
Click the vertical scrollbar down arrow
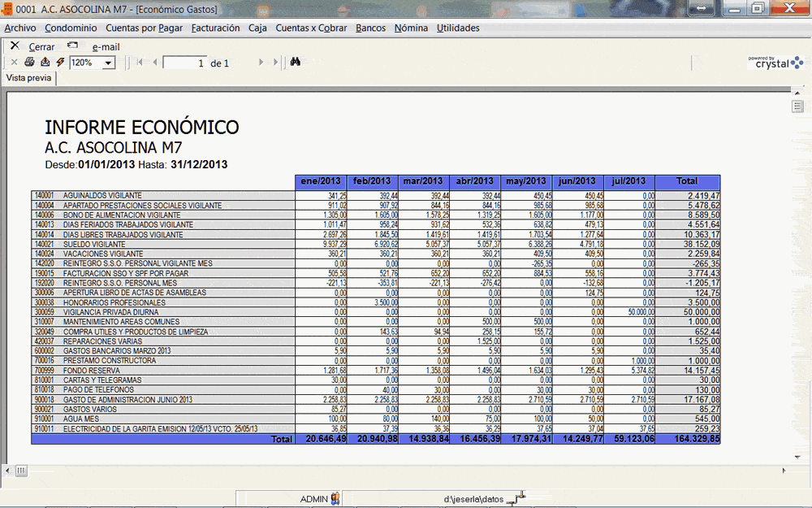pyautogui.click(x=797, y=457)
